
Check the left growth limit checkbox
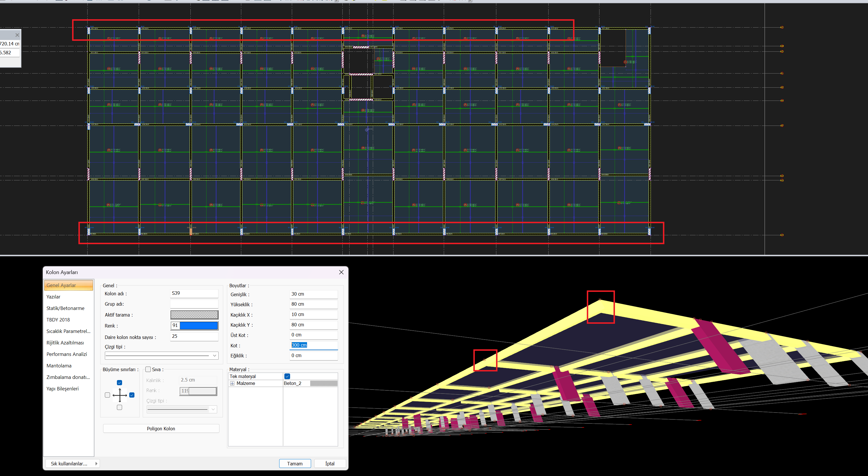(107, 395)
